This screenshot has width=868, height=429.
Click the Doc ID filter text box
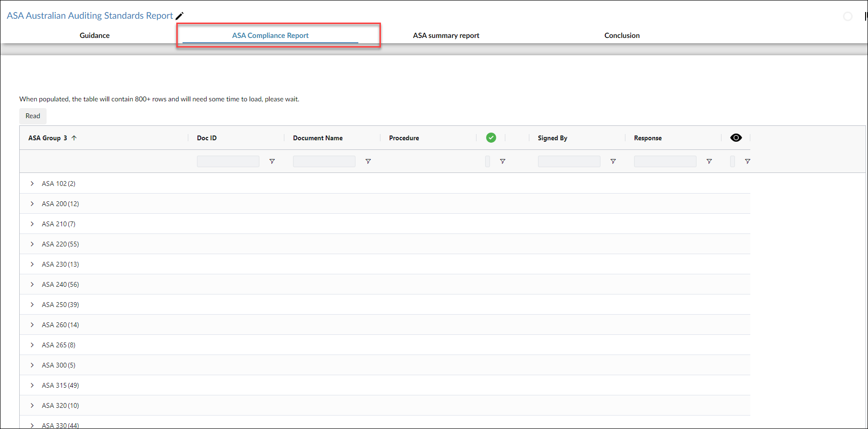click(x=228, y=161)
